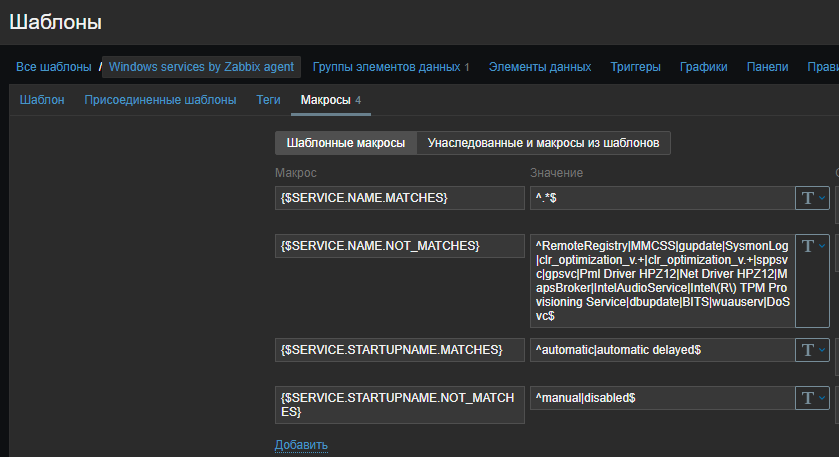Select the Шаблонные макросы option
Screen dimensions: 839x457
[x=345, y=143]
